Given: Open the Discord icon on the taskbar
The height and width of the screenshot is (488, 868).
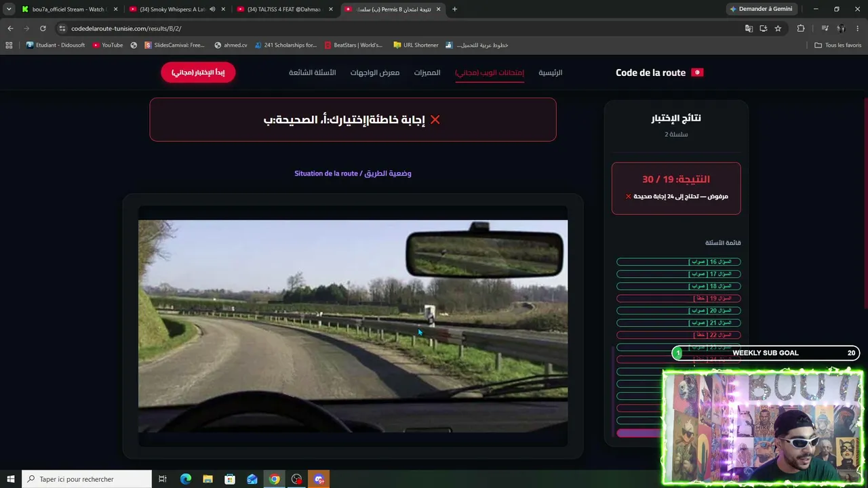Looking at the screenshot, I should click(319, 479).
